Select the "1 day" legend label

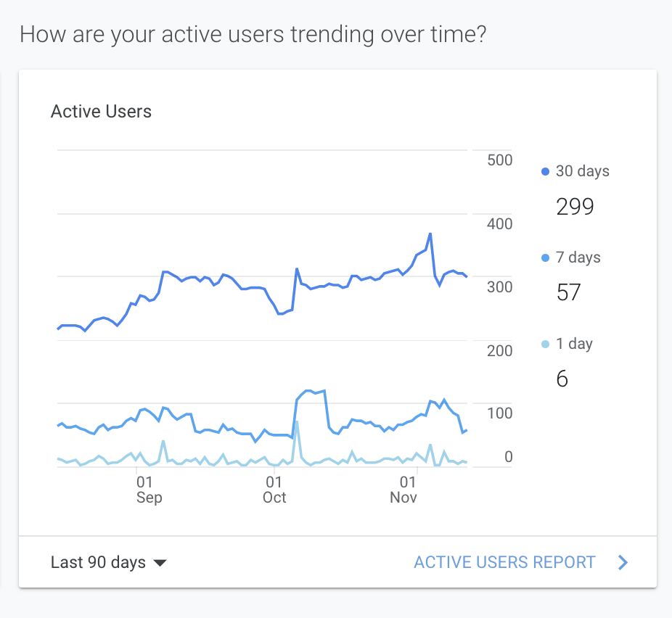pyautogui.click(x=574, y=344)
